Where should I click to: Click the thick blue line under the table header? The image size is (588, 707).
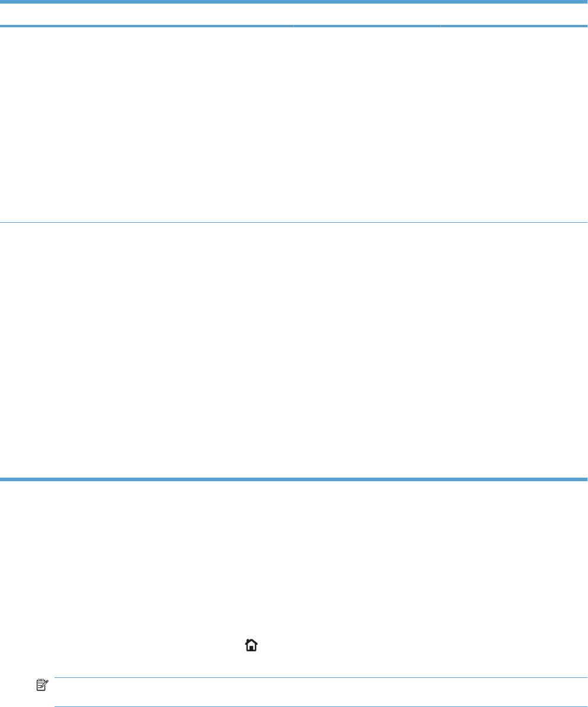point(294,26)
